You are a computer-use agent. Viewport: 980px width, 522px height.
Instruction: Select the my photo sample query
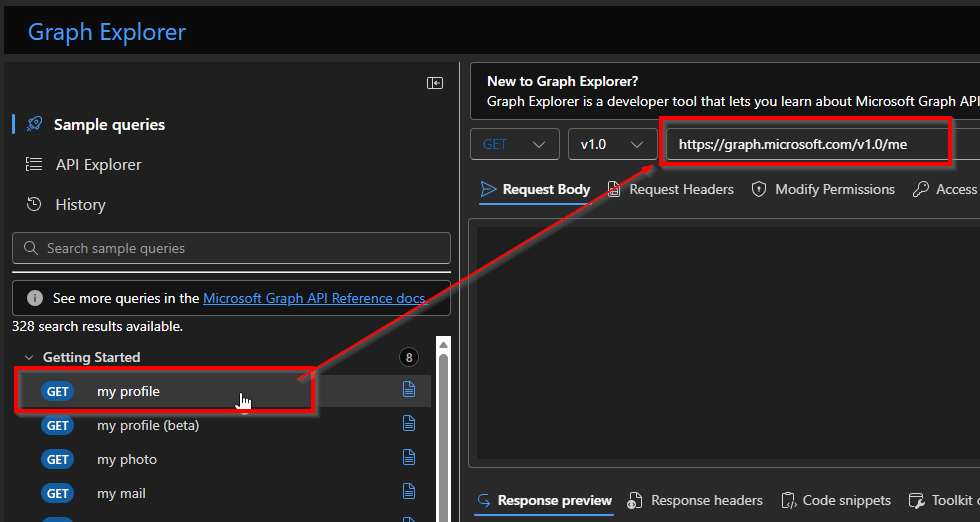tap(127, 459)
